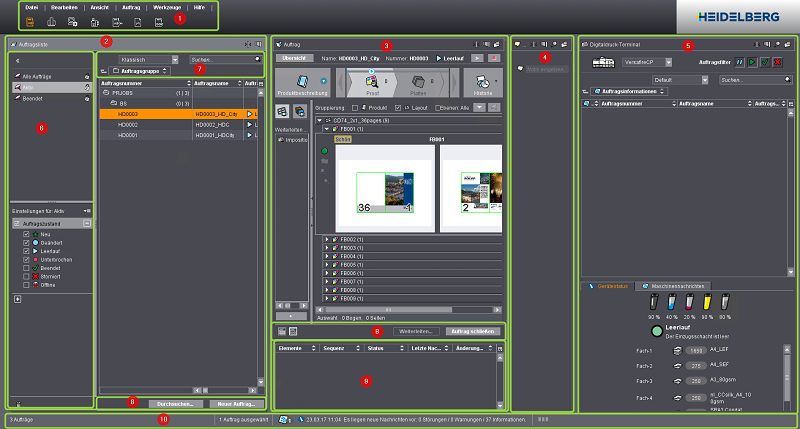The image size is (800, 429).
Task: Uncheck the Layout grouping checkbox
Action: (x=399, y=107)
